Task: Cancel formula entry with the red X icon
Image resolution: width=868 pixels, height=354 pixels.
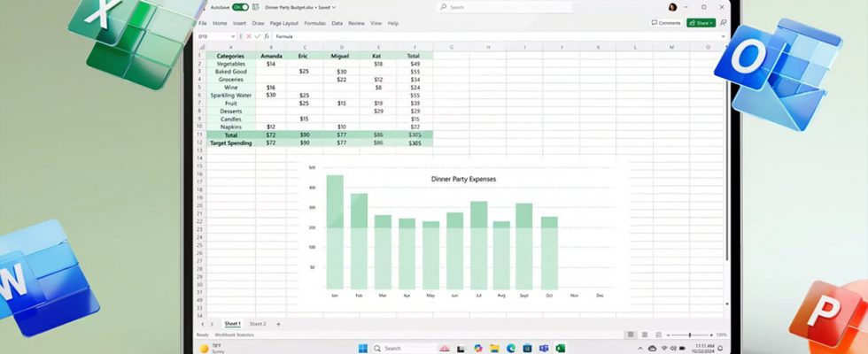Action: coord(249,36)
